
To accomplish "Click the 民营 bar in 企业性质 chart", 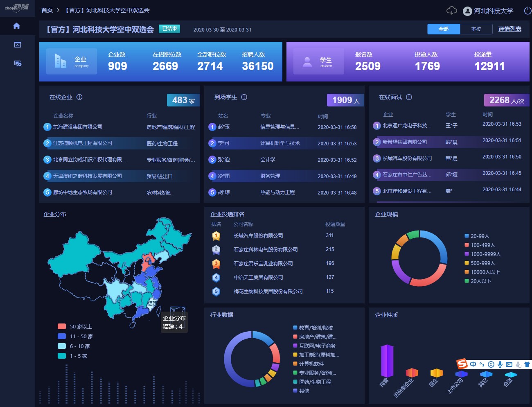I will pyautogui.click(x=387, y=361).
